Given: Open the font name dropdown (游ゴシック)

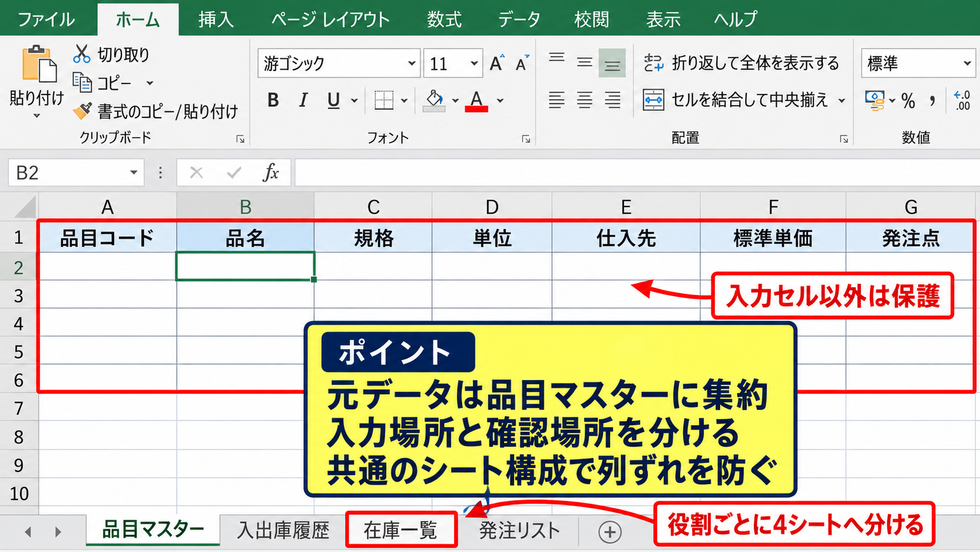Looking at the screenshot, I should pyautogui.click(x=412, y=63).
